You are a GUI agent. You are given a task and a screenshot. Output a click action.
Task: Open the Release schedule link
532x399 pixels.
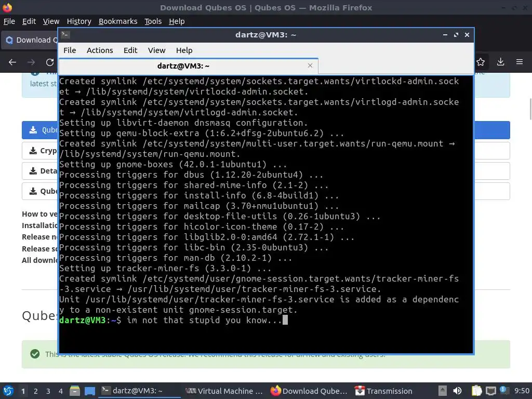click(39, 249)
